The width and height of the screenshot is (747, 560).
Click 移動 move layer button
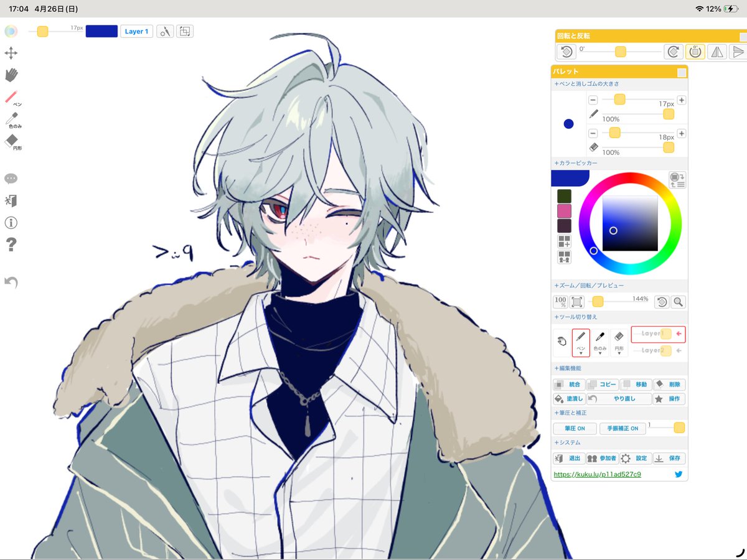point(636,385)
